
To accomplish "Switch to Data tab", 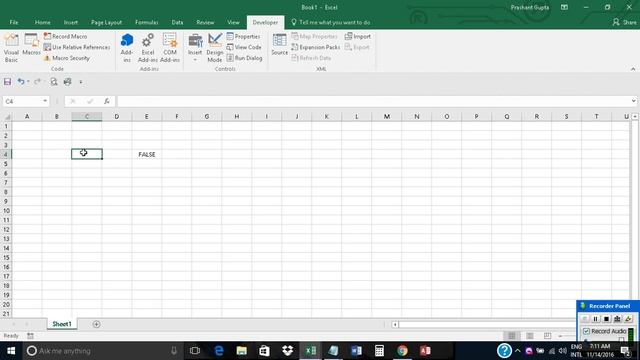I will click(177, 22).
